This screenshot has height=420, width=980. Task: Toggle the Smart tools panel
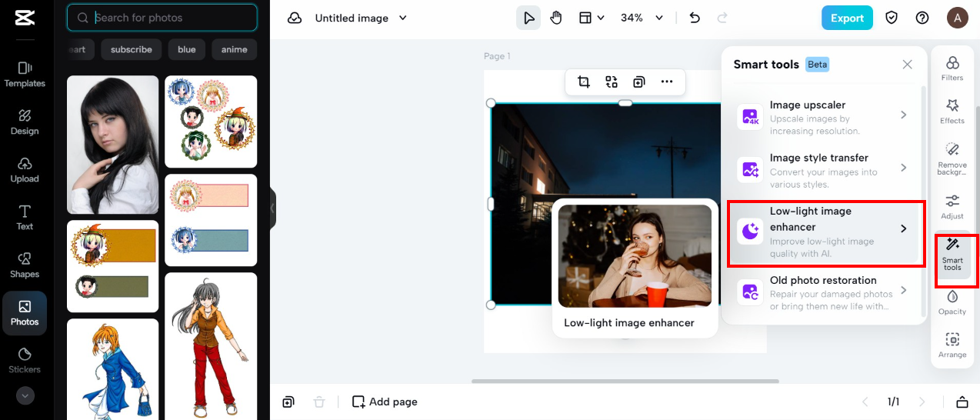[952, 255]
